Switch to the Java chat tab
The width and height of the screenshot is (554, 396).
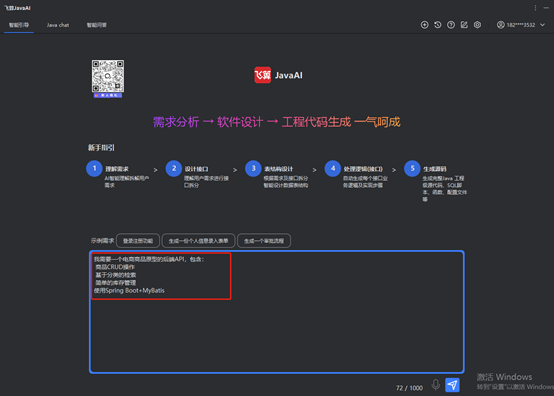[58, 25]
